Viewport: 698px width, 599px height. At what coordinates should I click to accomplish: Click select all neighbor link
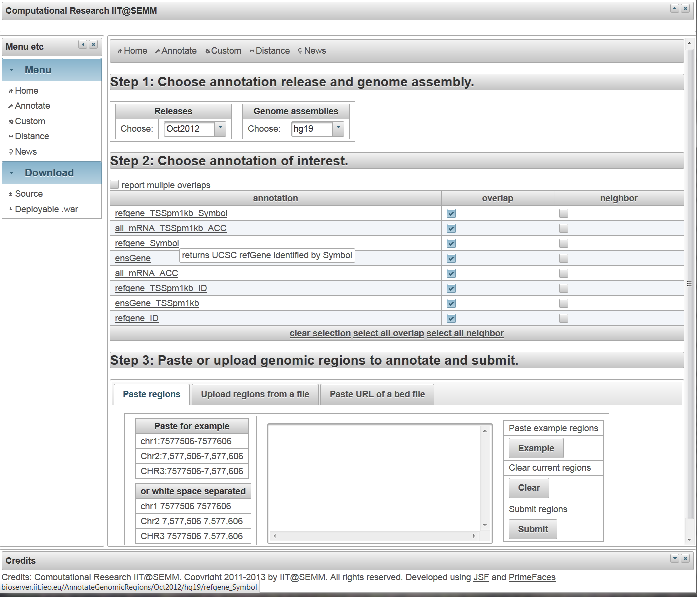(x=465, y=333)
